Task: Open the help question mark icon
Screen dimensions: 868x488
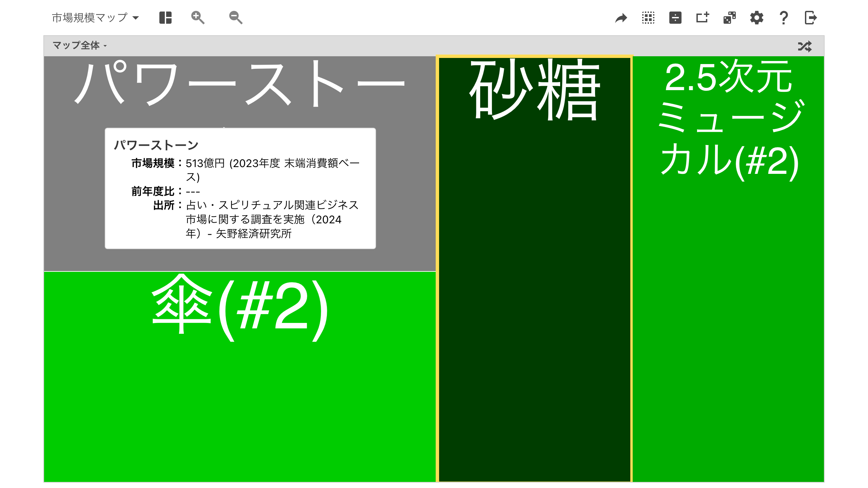Action: point(784,18)
